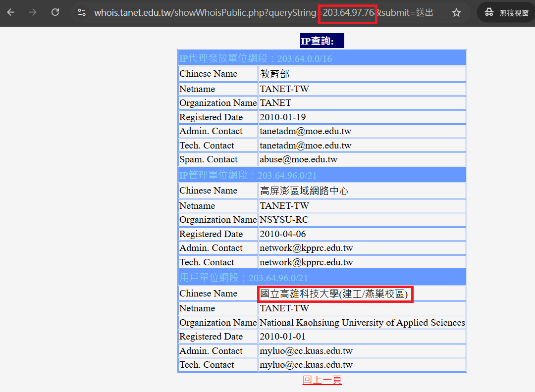Follow the 回上一頁 link
The height and width of the screenshot is (392, 535).
(322, 380)
